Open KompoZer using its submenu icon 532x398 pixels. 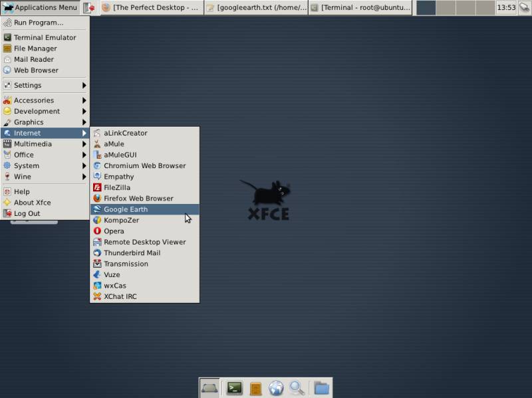click(x=97, y=220)
